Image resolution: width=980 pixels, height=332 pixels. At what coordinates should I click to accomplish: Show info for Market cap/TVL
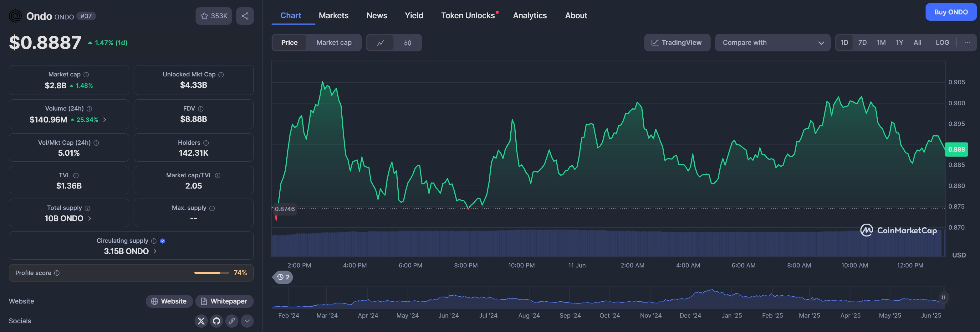point(217,175)
